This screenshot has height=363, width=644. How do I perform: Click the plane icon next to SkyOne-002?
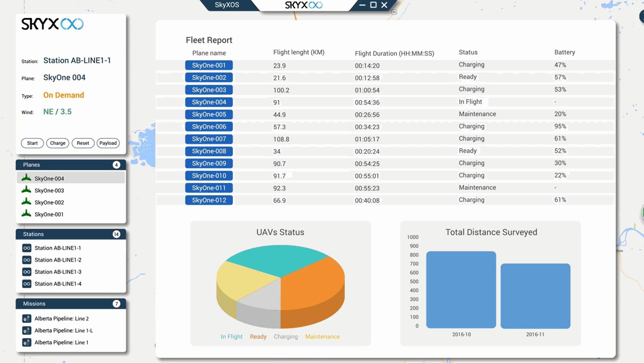[x=26, y=202]
